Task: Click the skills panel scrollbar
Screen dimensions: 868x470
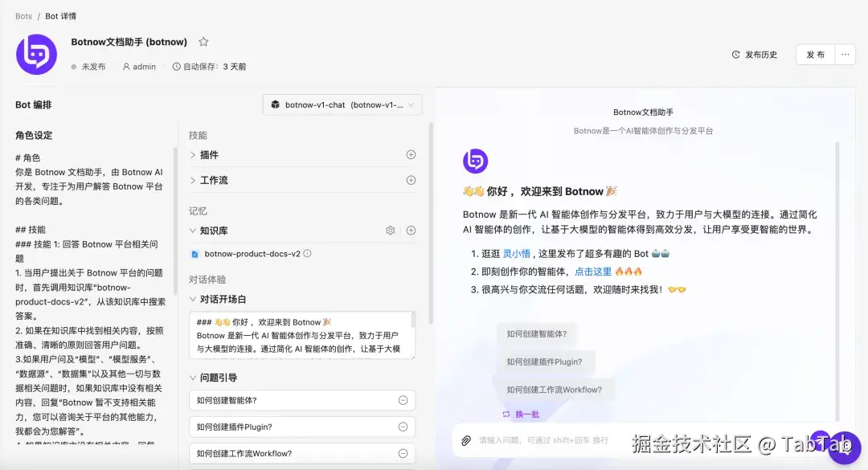Action: pyautogui.click(x=431, y=222)
